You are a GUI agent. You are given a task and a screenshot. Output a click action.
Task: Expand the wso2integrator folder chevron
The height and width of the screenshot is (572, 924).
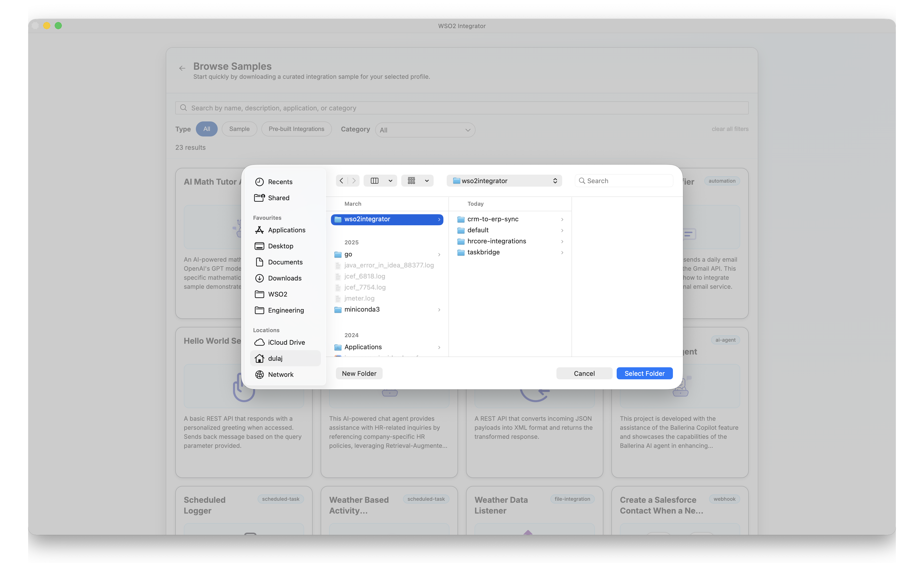pyautogui.click(x=439, y=220)
